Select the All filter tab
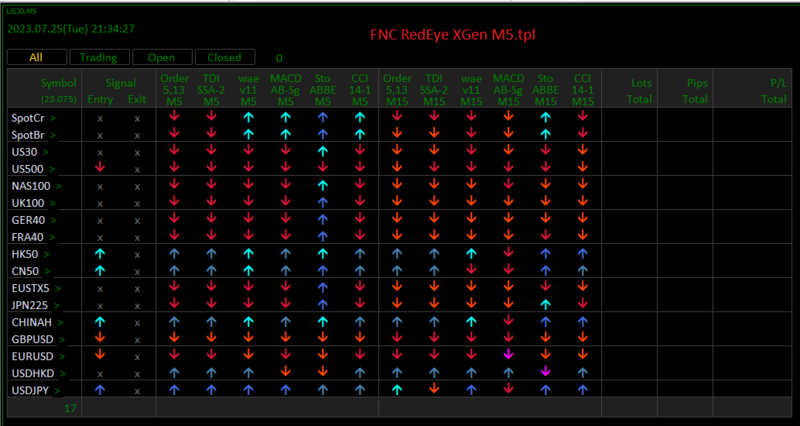The width and height of the screenshot is (800, 426). [37, 57]
